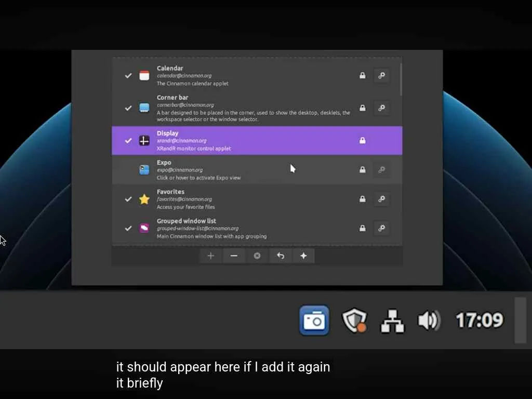Screen dimensions: 532x399
Task: Click the 17:09 panel clock
Action: tap(480, 320)
